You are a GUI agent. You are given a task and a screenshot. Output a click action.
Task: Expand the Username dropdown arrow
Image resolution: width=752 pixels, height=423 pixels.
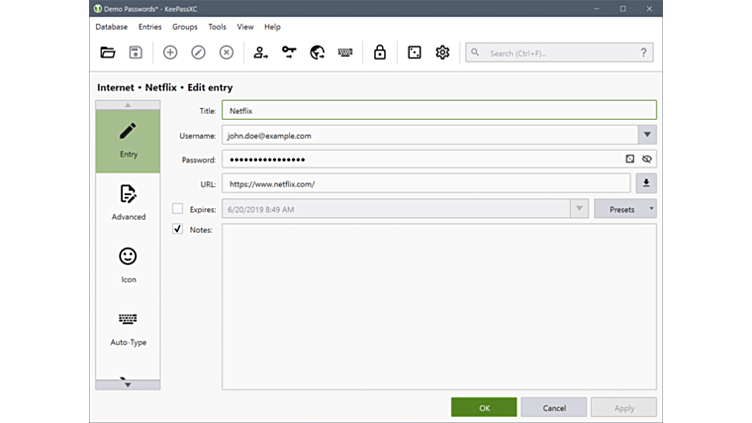click(647, 135)
